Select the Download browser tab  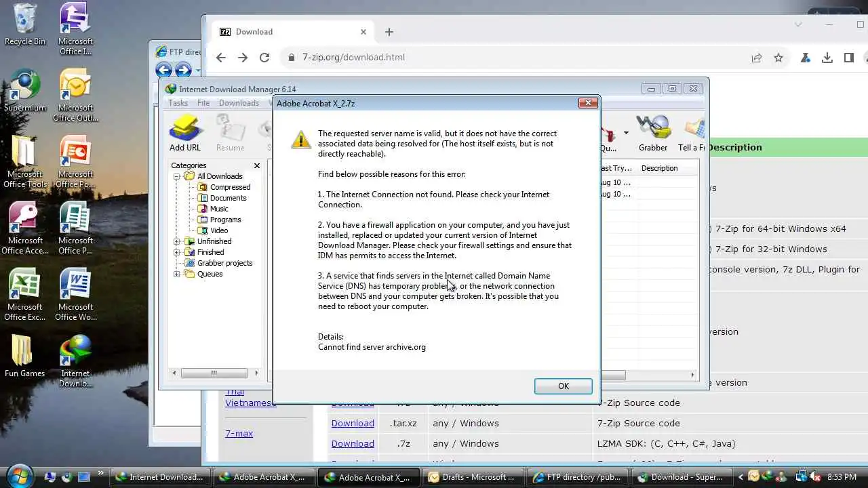(x=293, y=32)
